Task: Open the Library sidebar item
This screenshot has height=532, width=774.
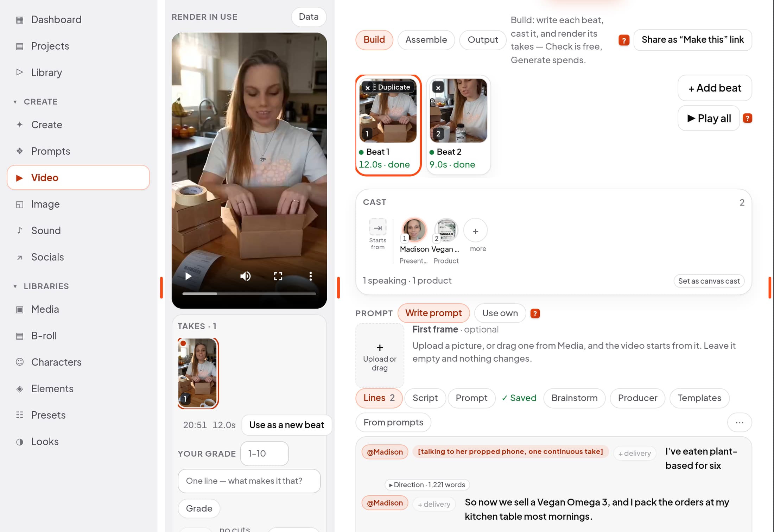Action: (x=78, y=72)
